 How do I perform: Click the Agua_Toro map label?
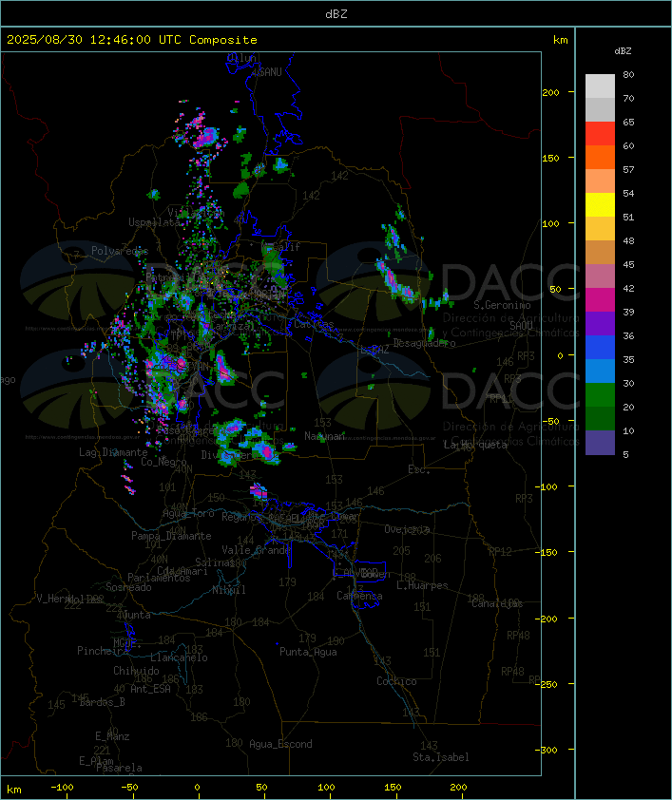(x=188, y=513)
